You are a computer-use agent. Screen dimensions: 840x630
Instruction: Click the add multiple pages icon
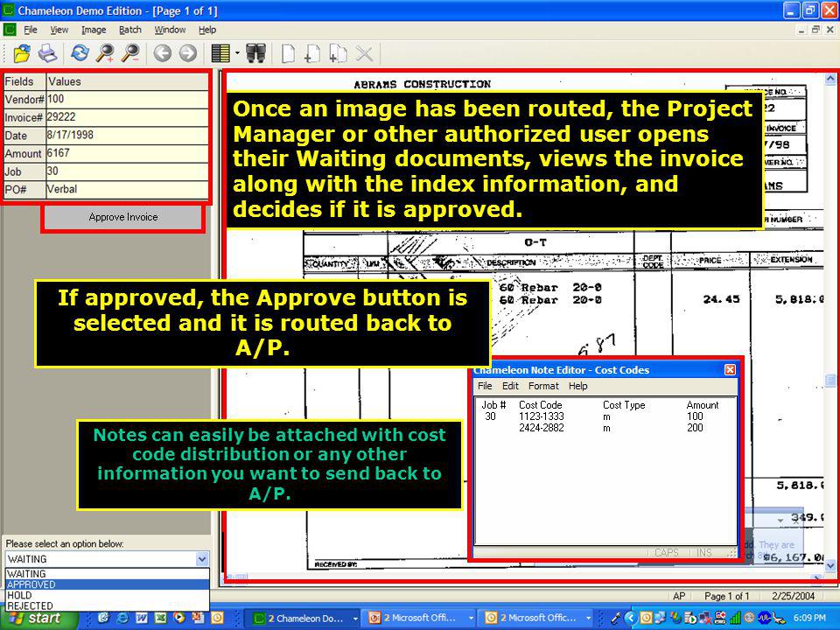click(338, 53)
